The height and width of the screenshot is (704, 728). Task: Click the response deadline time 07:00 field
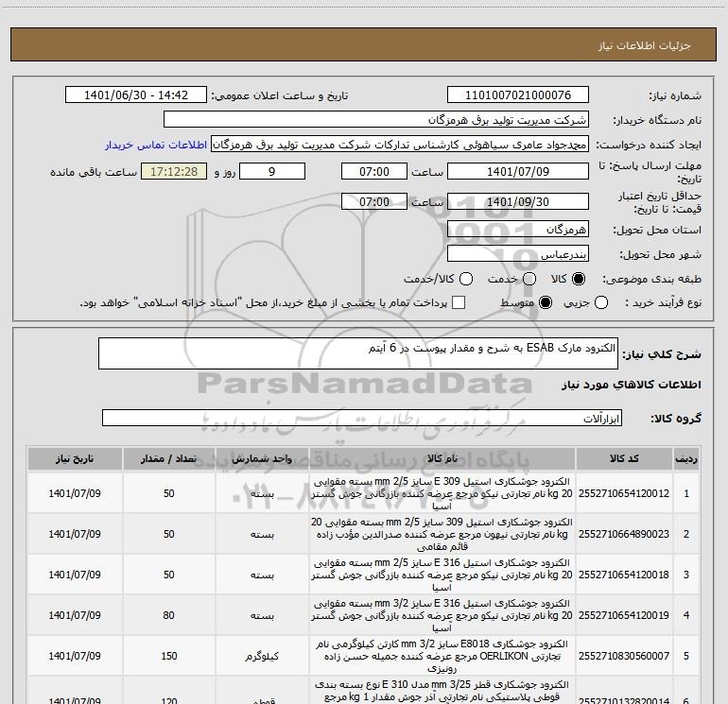(x=374, y=172)
